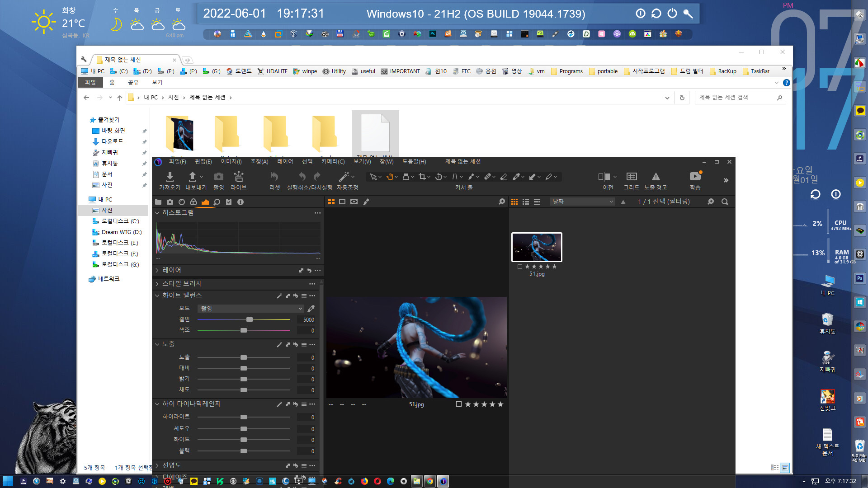This screenshot has width=868, height=488.
Task: Click the Kelvin value field 5000
Action: point(307,319)
